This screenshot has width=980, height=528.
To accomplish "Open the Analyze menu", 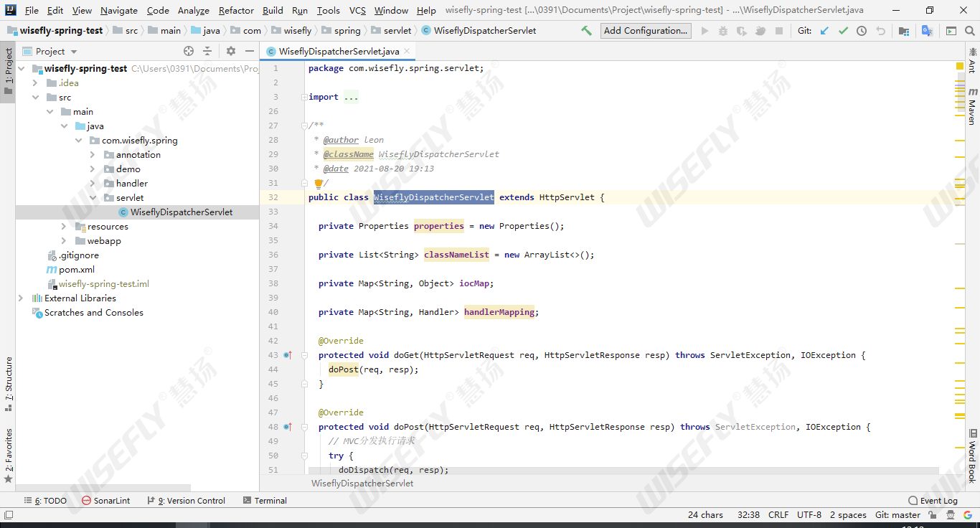I will [194, 10].
